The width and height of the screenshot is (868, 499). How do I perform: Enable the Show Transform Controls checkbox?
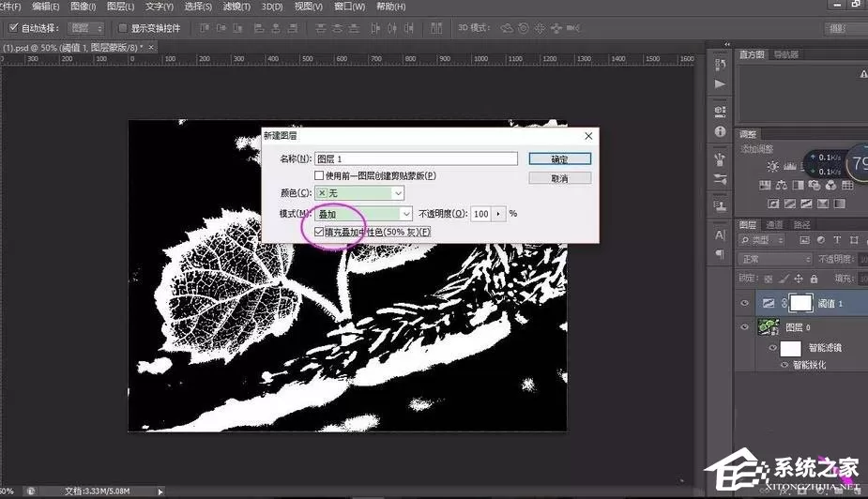(x=123, y=27)
